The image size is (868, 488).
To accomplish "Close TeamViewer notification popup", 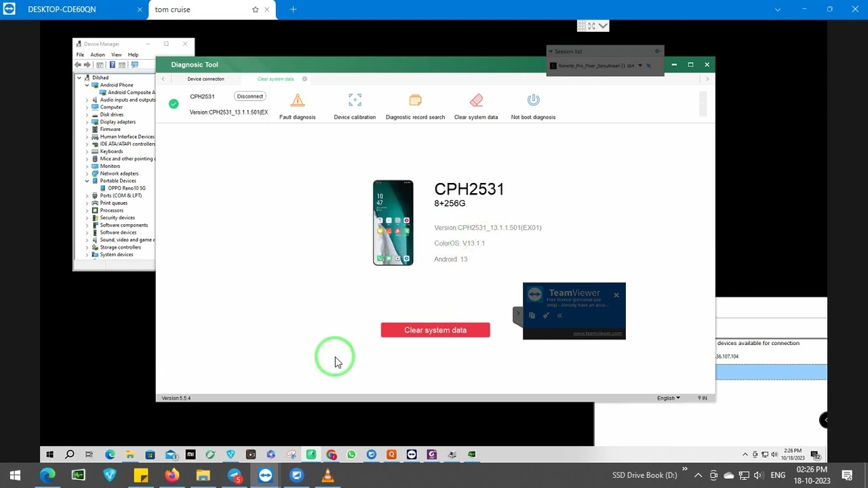I will (616, 295).
